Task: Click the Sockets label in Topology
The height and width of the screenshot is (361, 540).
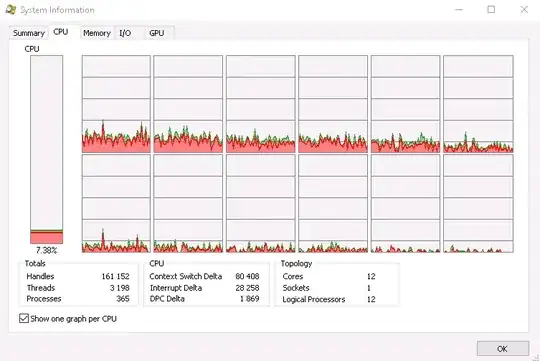Action: point(296,288)
